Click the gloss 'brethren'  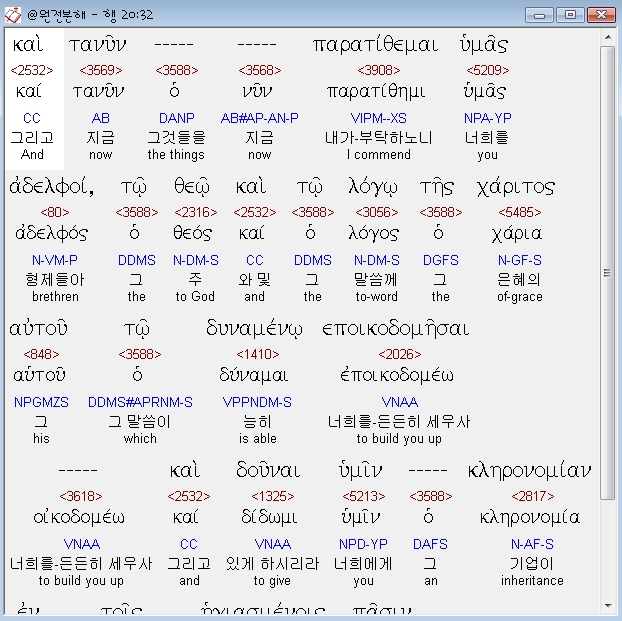point(55,296)
